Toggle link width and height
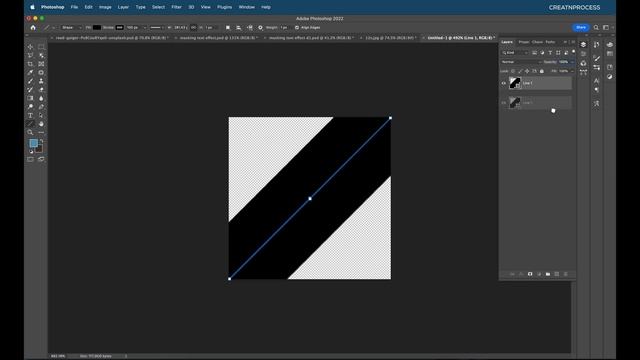640x360 pixels. [x=193, y=27]
